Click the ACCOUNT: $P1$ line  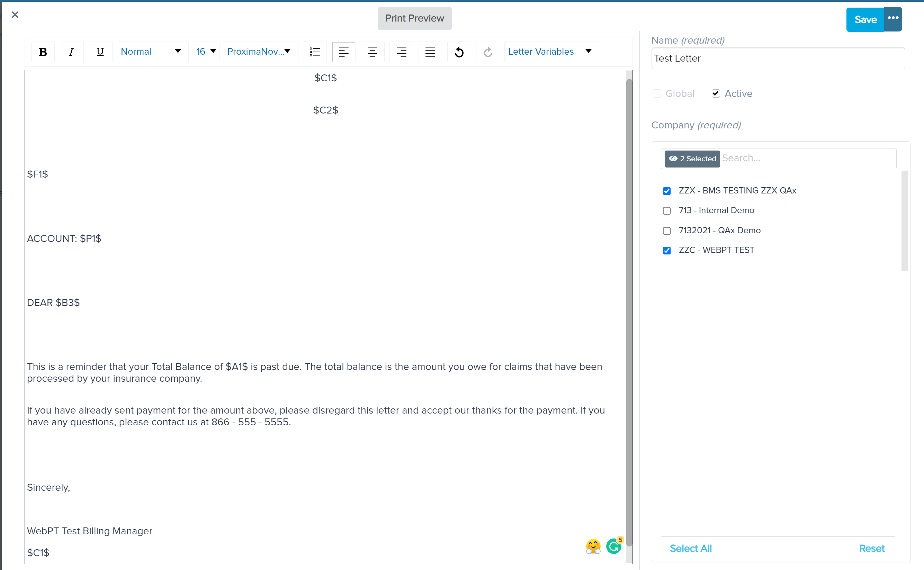[64, 239]
